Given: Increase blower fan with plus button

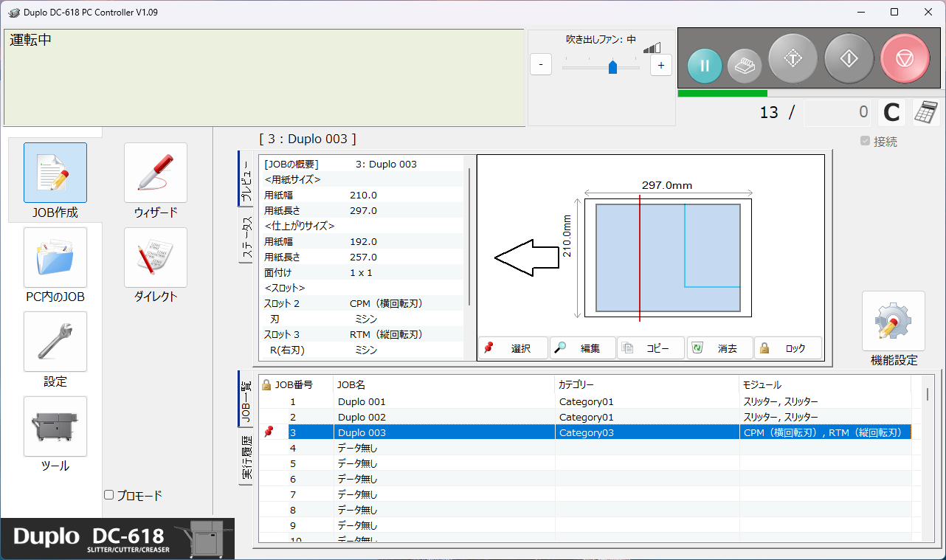Looking at the screenshot, I should pyautogui.click(x=660, y=65).
